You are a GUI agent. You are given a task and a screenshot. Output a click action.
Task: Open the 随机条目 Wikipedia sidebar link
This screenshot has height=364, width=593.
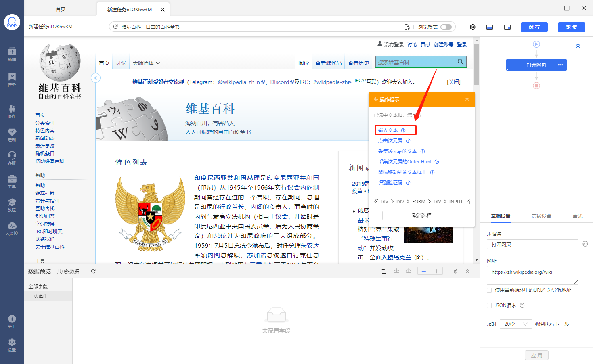click(45, 153)
